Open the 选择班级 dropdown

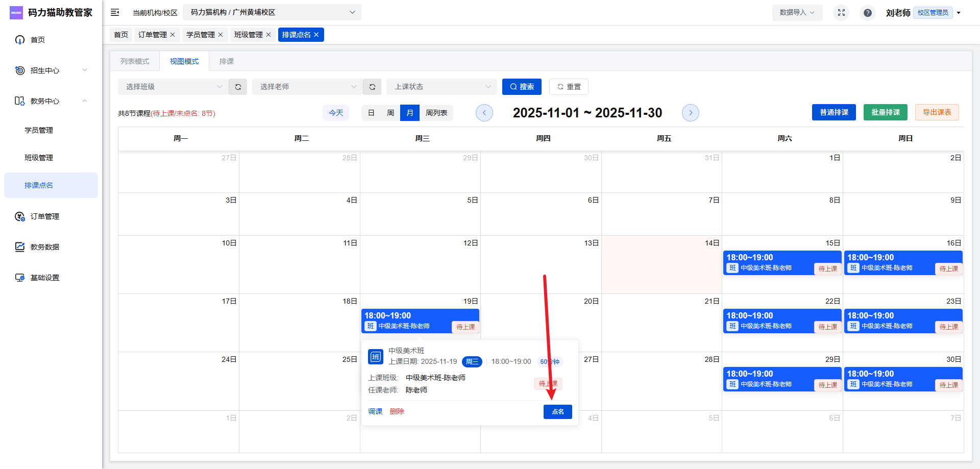173,87
